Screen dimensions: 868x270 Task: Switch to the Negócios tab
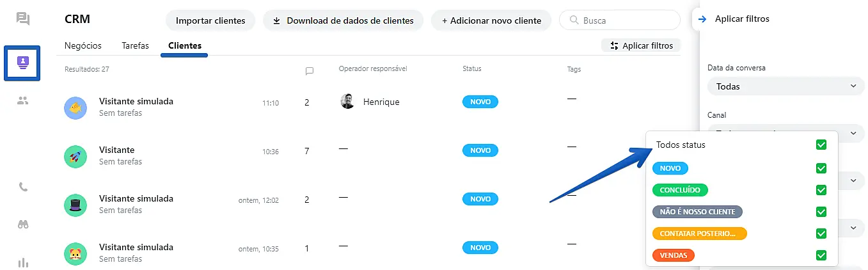83,46
